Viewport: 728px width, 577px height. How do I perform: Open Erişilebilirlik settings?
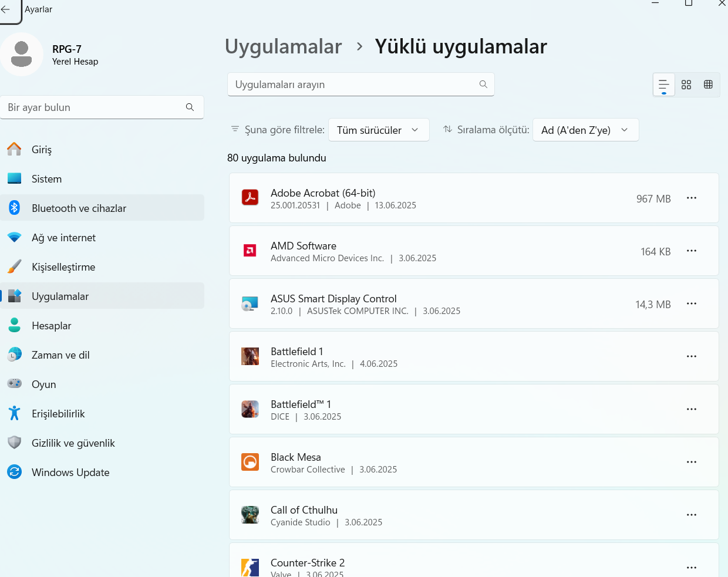tap(102, 413)
